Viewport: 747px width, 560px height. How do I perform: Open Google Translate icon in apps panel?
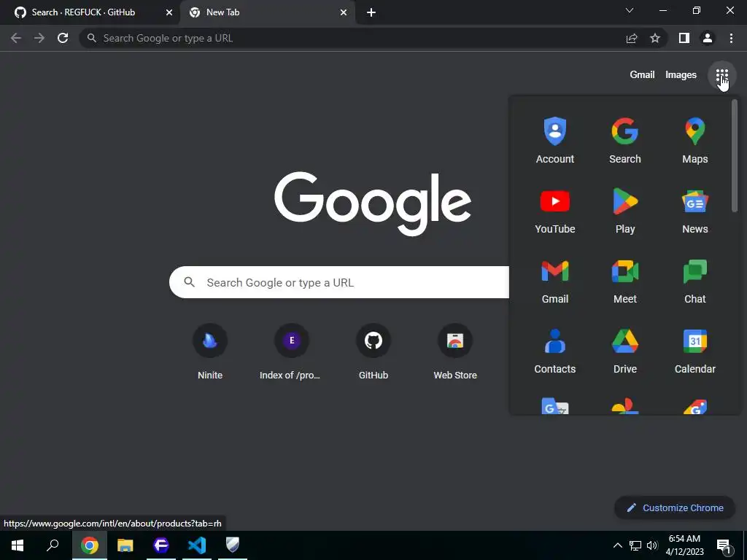pyautogui.click(x=555, y=406)
